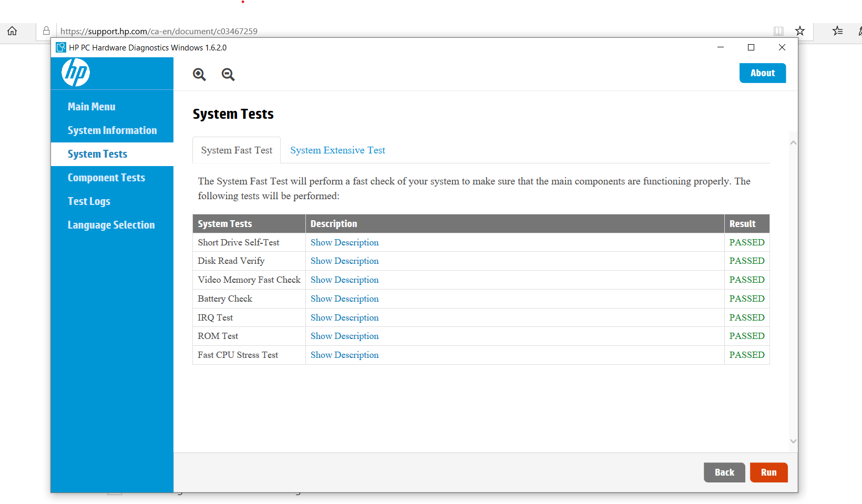Click the browser address bar URL
862x504 pixels.
pyautogui.click(x=159, y=31)
